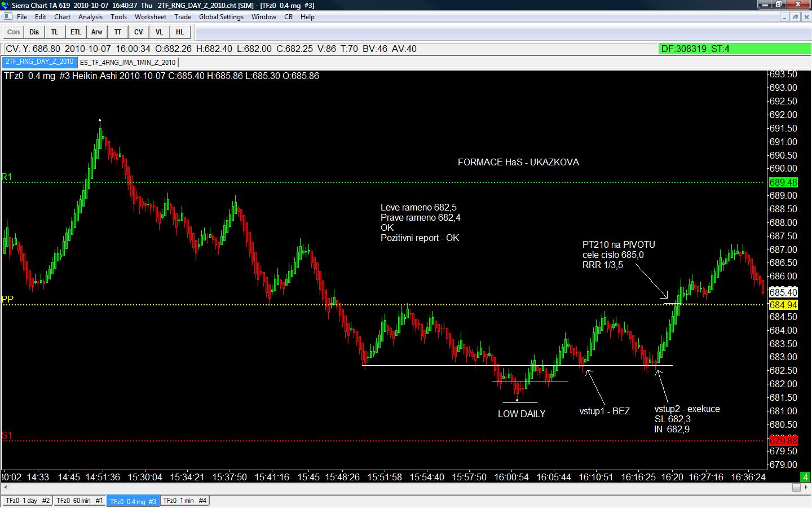Click the 16:00:54 time axis label
This screenshot has width=812, height=508.
(x=511, y=477)
